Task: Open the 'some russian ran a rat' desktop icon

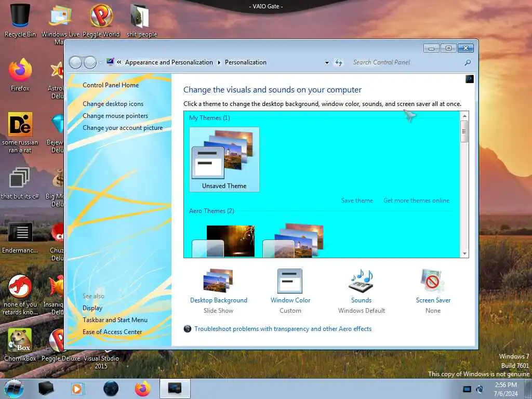Action: click(20, 132)
